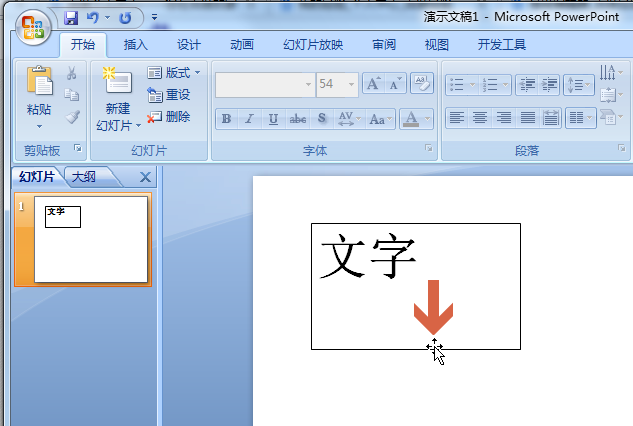Activate the format painter brush
Viewport: 633px width, 426px height.
pyautogui.click(x=72, y=117)
